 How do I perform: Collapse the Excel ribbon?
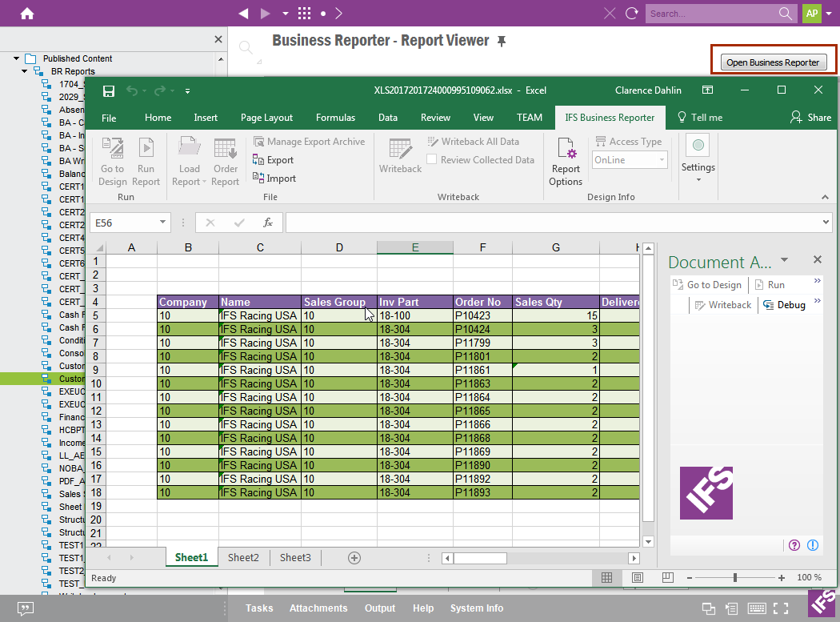click(x=825, y=197)
